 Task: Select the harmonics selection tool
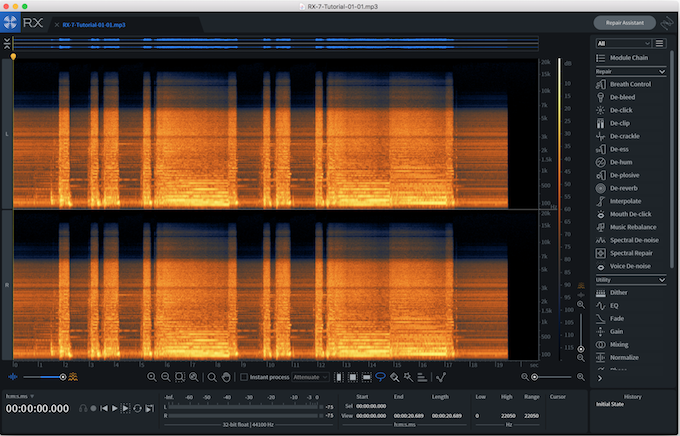[422, 377]
